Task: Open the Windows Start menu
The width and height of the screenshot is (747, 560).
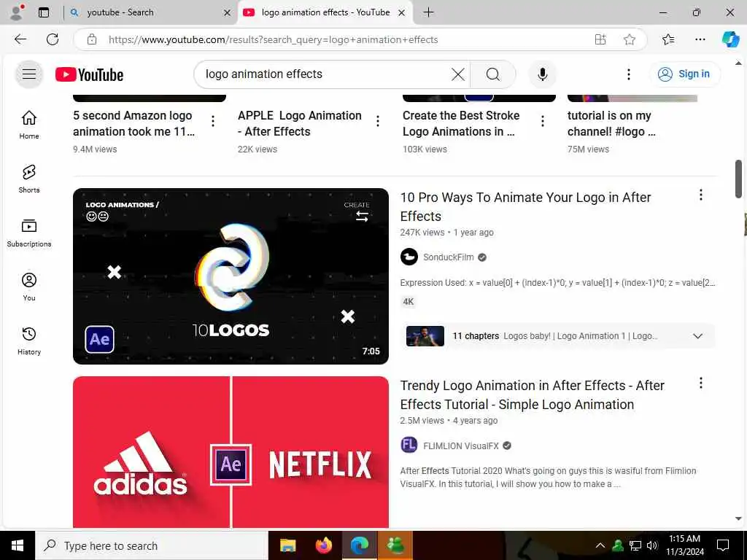Action: pyautogui.click(x=18, y=545)
